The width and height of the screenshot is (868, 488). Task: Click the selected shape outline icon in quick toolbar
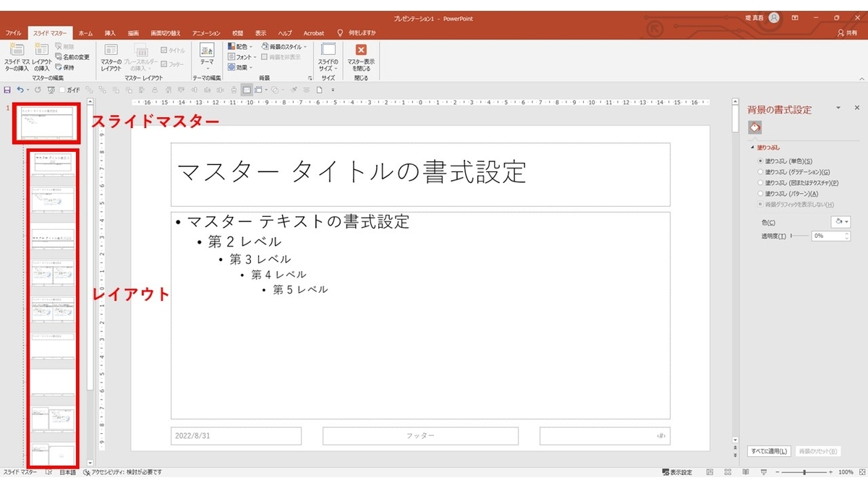pos(247,90)
